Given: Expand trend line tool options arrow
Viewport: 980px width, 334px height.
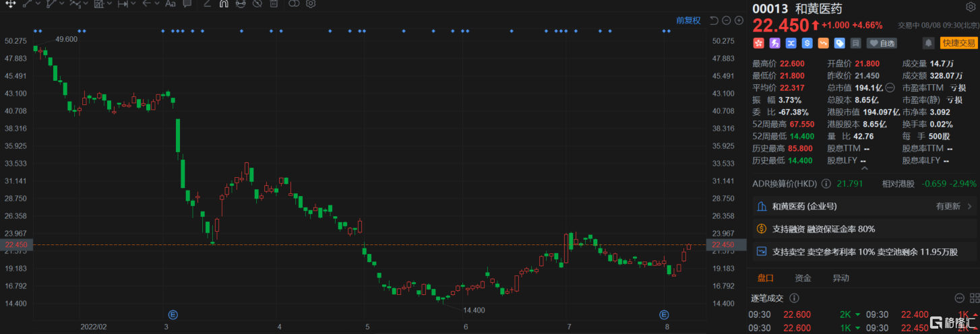Looking at the screenshot, I should 38,3.
